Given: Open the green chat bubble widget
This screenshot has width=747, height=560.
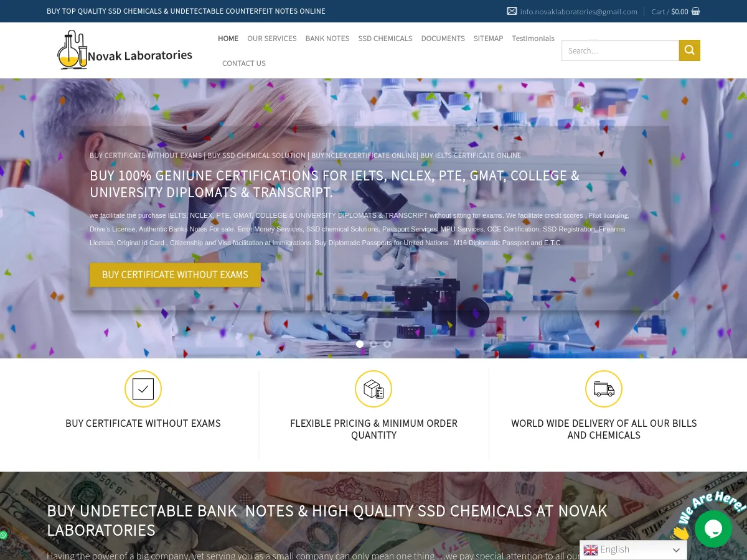Looking at the screenshot, I should click(713, 528).
